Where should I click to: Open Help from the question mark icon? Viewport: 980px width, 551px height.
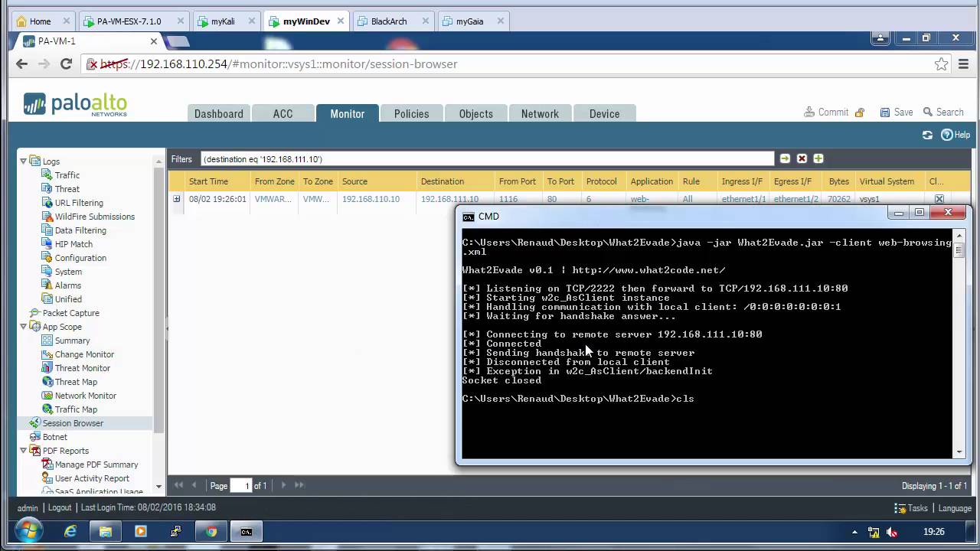tap(947, 135)
